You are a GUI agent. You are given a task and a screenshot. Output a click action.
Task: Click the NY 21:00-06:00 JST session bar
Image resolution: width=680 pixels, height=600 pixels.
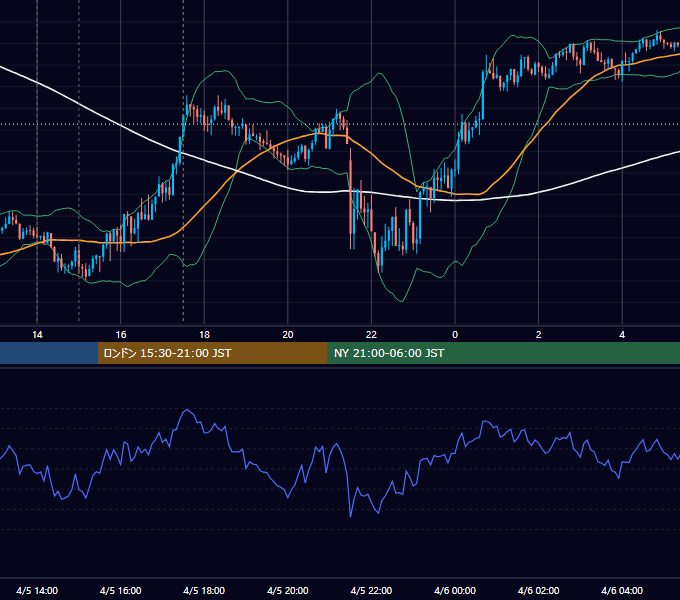point(503,353)
